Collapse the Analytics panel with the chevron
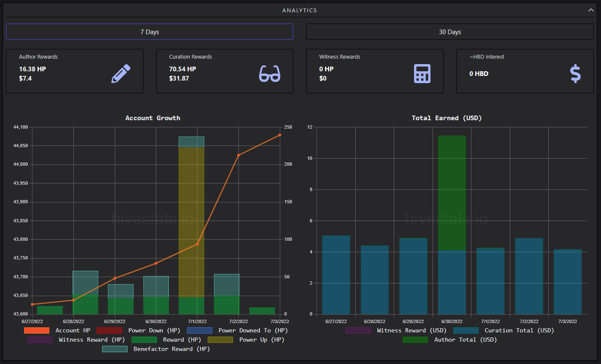 pos(591,10)
